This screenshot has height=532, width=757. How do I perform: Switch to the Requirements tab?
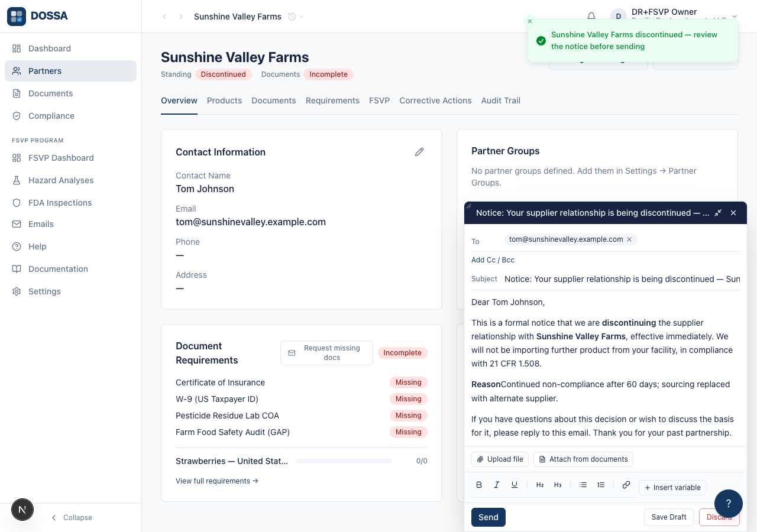pyautogui.click(x=332, y=100)
